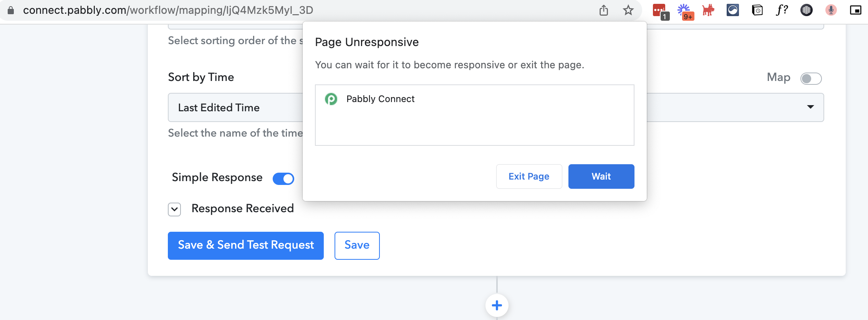
Task: Click the lock icon in the address bar
Action: click(x=11, y=10)
